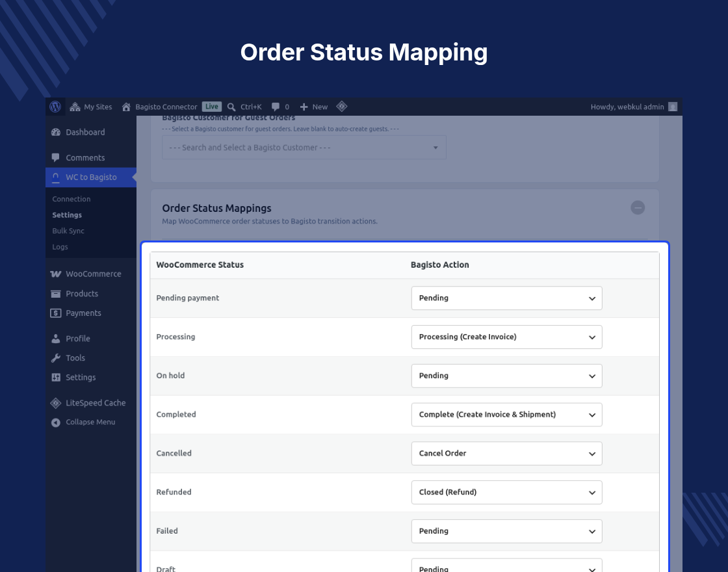Screen dimensions: 728x572
Task: Click the Order Status Mappings heading
Action: click(x=216, y=209)
